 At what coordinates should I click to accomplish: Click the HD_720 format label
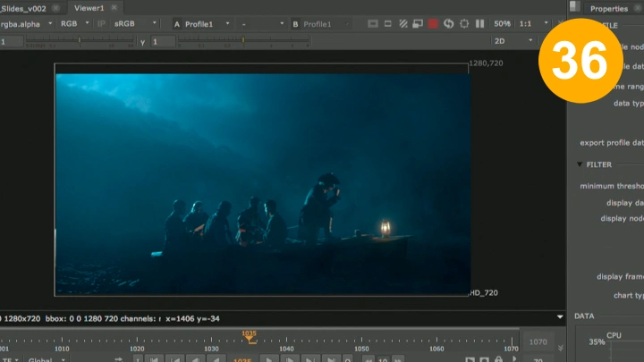point(483,292)
